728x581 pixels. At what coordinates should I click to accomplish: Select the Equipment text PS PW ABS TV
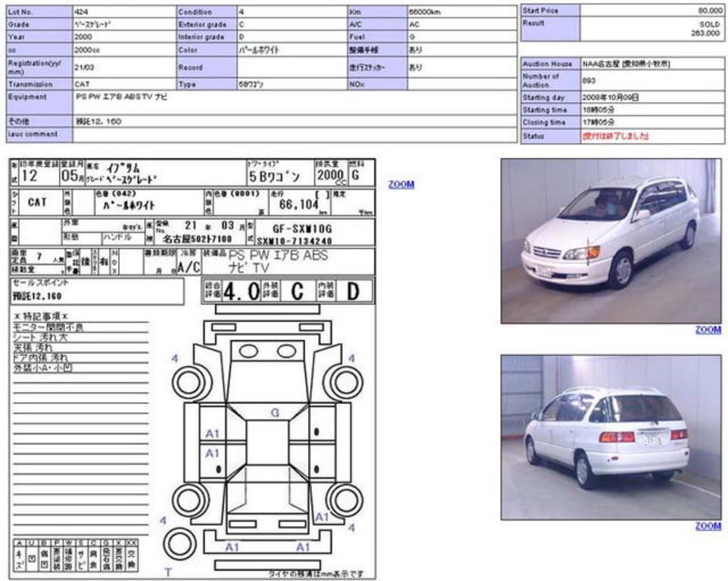(x=122, y=97)
